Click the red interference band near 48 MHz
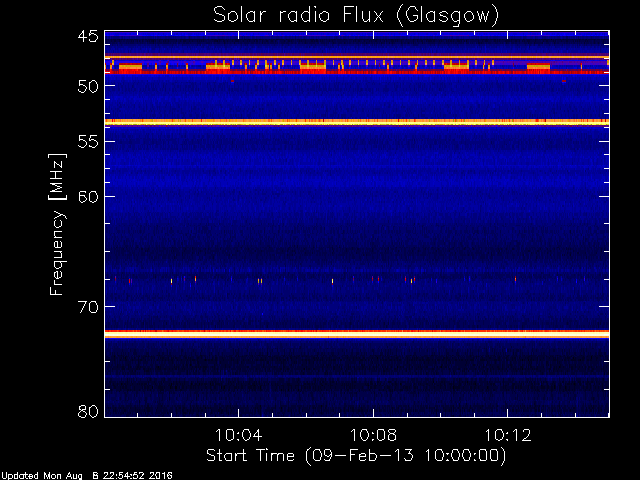This screenshot has width=640, height=480. point(357,72)
